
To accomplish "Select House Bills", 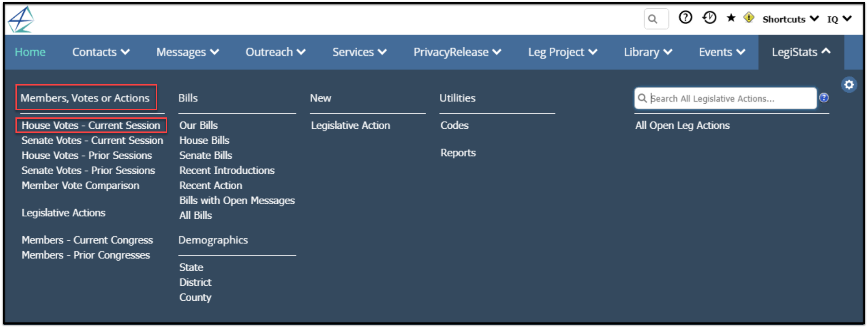I will [x=204, y=140].
